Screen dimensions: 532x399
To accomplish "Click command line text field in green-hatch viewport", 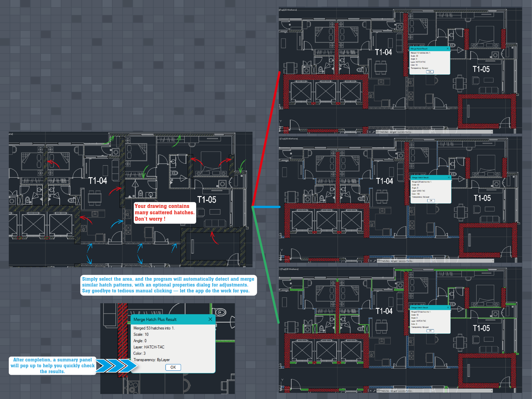I will coord(433,391).
